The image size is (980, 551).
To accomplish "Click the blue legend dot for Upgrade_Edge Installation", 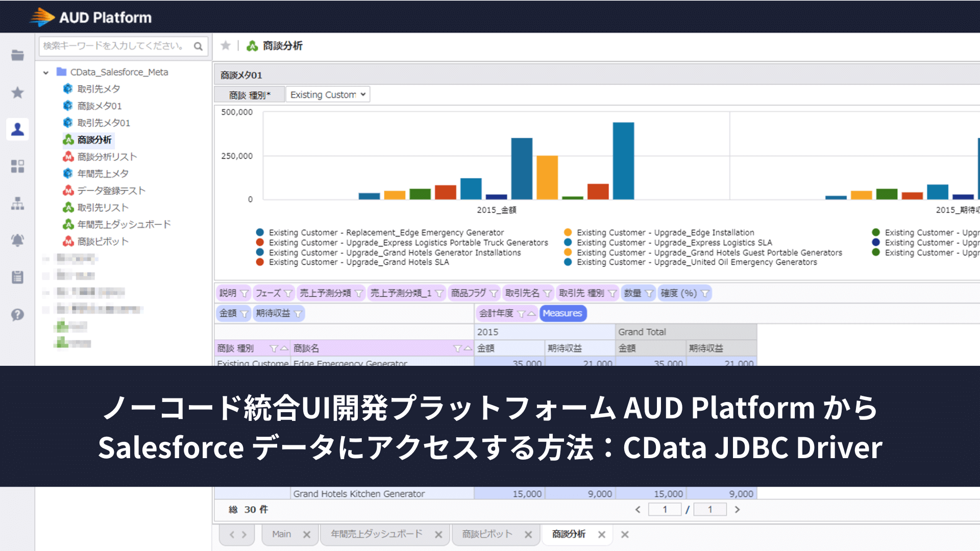I will tap(568, 232).
